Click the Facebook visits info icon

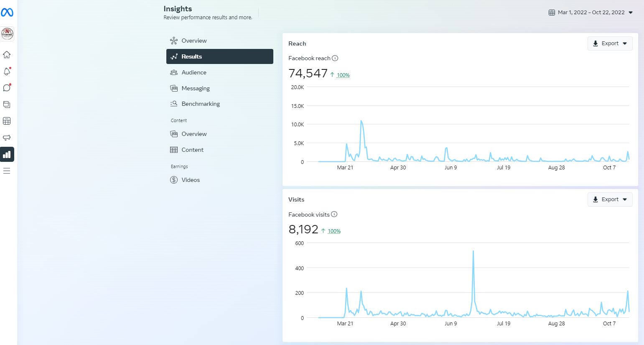coord(334,215)
